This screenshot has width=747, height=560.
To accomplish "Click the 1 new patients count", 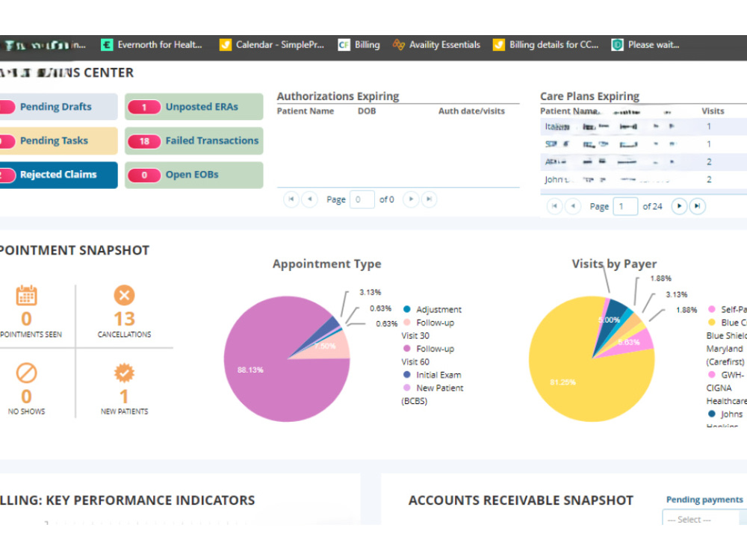I will point(124,396).
